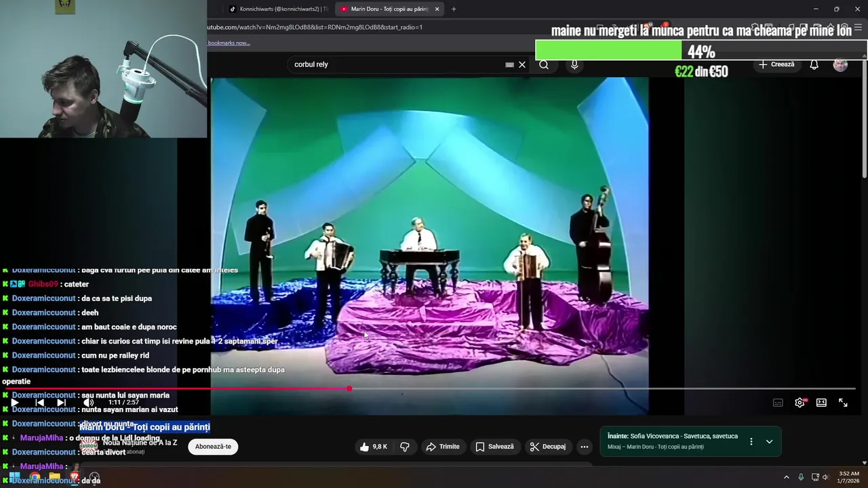The width and height of the screenshot is (868, 488).
Task: Open more actions three-dot menu under video
Action: [x=585, y=447]
